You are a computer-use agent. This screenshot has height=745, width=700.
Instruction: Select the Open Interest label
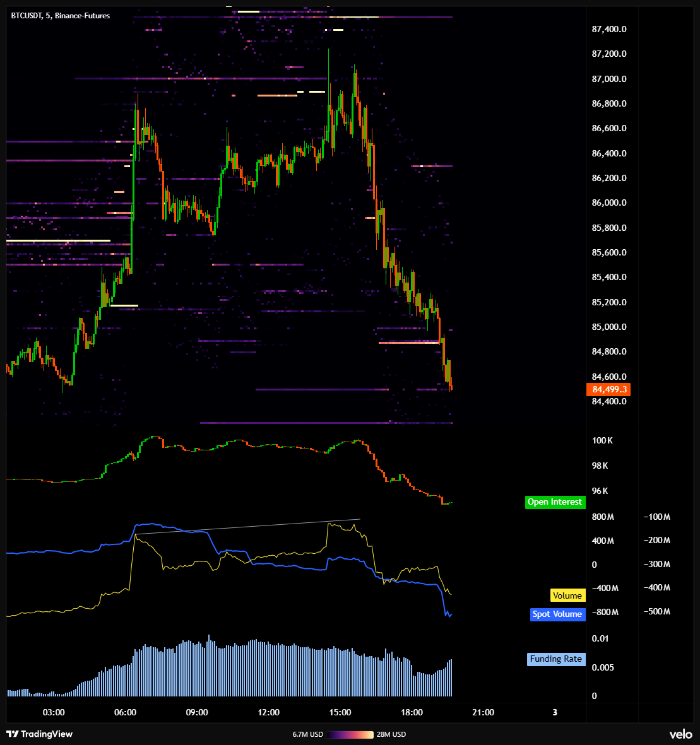click(555, 502)
